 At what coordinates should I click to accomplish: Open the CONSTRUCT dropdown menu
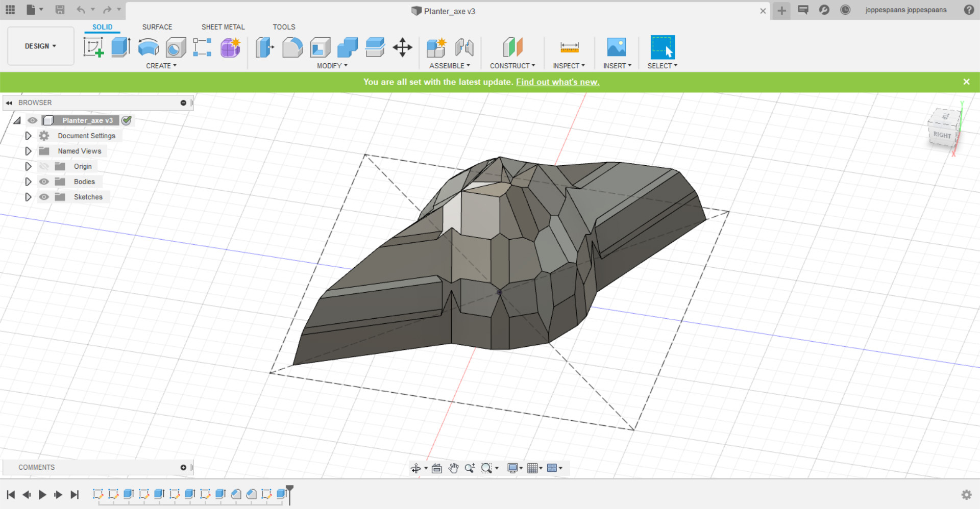click(512, 66)
